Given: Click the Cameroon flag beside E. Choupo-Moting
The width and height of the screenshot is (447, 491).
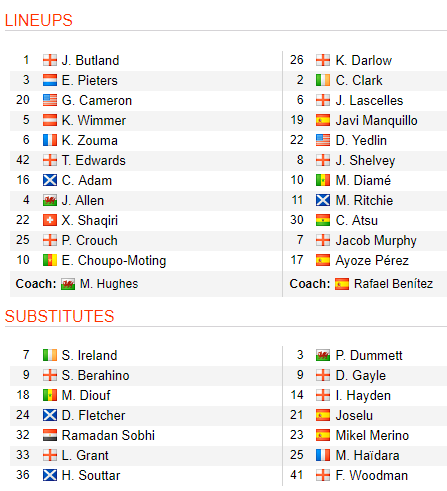Looking at the screenshot, I should pyautogui.click(x=50, y=260).
